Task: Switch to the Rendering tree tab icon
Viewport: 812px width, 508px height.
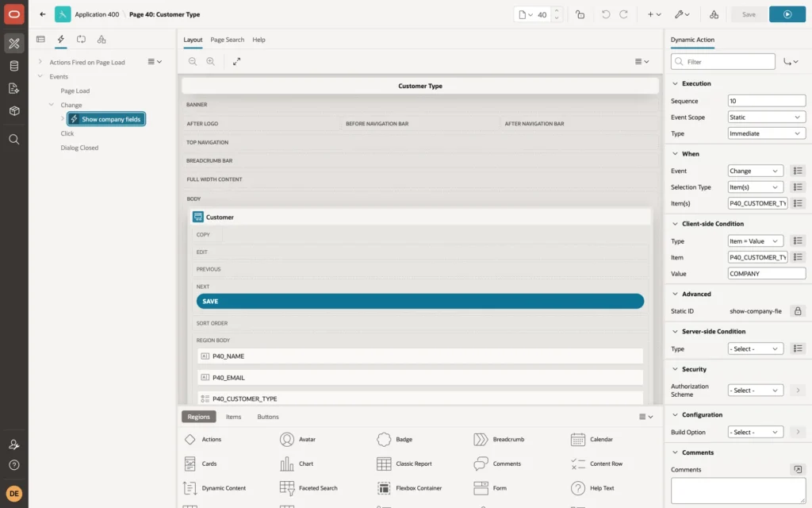Action: 41,40
